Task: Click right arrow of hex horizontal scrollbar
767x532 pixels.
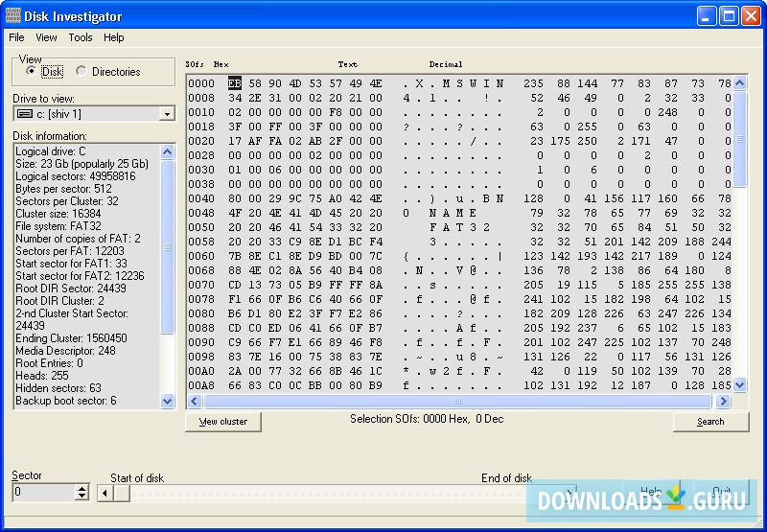Action: point(723,402)
